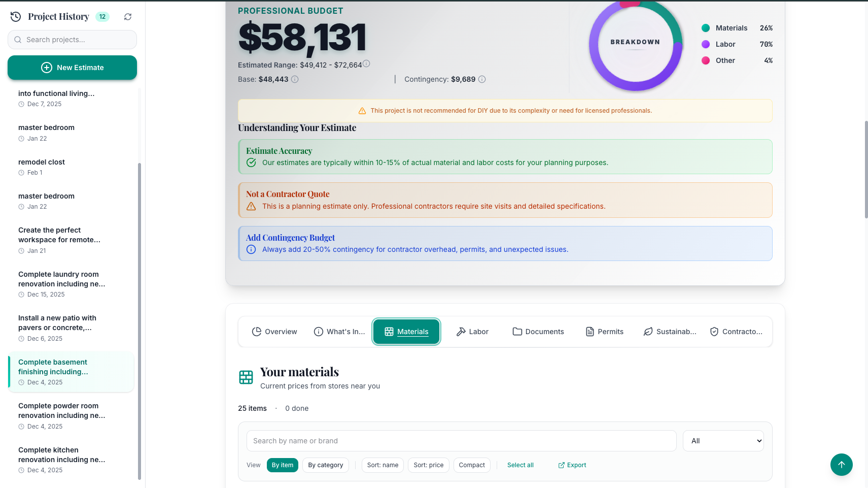Select all materials via Select all link
Screen dimensions: 868x488
coord(520,465)
